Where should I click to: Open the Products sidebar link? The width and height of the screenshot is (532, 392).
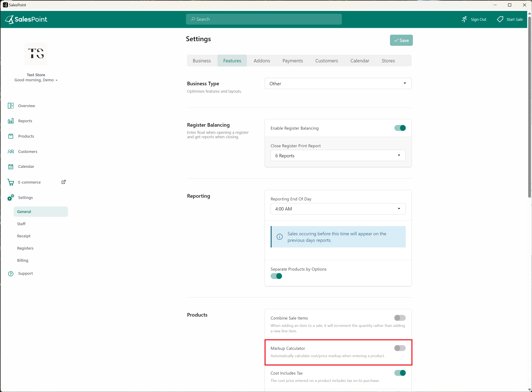tap(26, 136)
